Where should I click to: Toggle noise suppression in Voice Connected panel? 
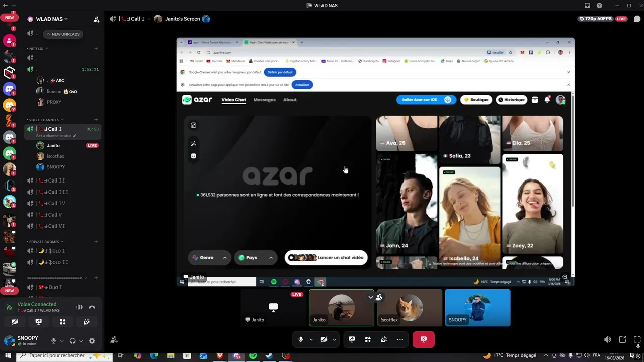click(x=79, y=307)
